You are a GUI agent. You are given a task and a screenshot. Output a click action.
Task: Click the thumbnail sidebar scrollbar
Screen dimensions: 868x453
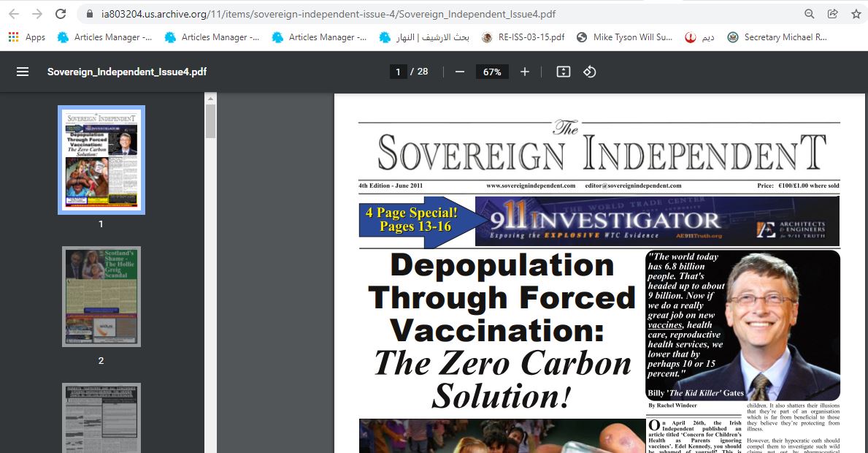click(x=210, y=121)
